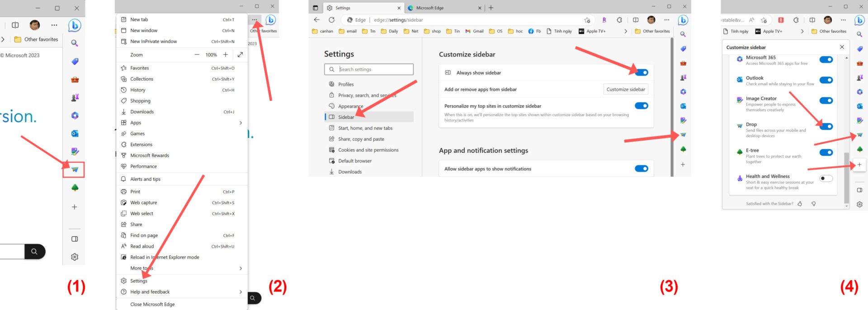Click the Customize sidebar button
Viewport: 868px width, 310px height.
click(626, 89)
